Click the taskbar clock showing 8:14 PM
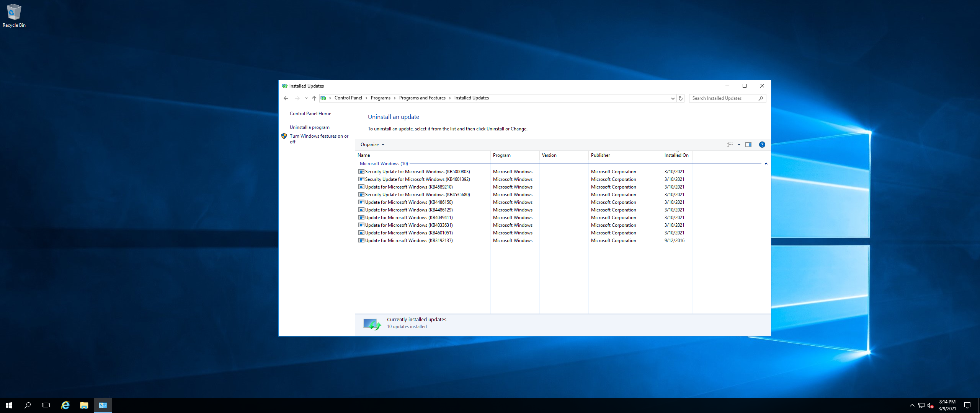The width and height of the screenshot is (980, 413). click(947, 405)
